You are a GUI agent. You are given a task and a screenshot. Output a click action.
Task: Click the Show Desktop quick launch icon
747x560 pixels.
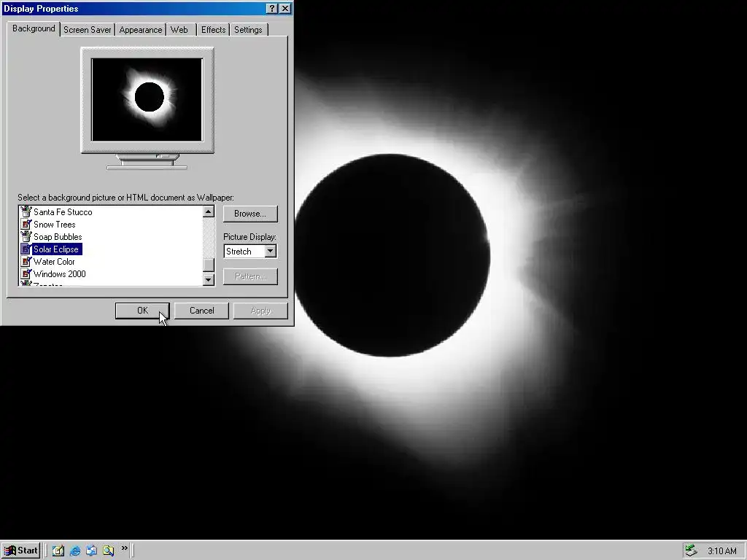point(58,551)
